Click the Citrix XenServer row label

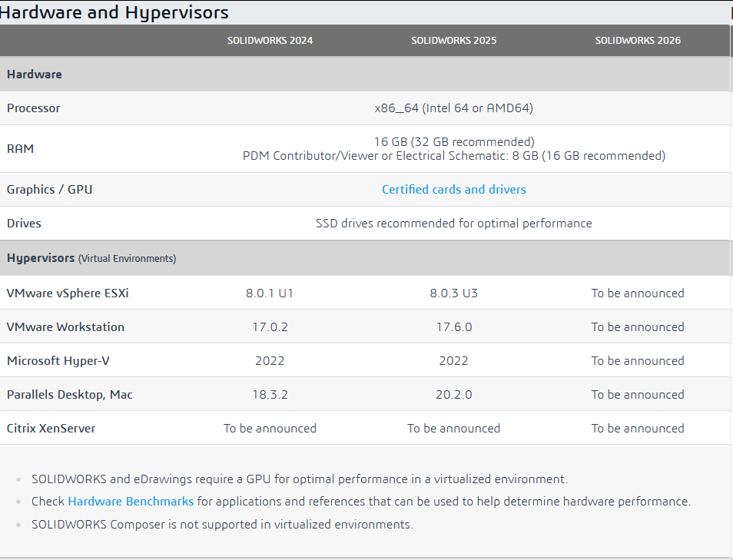pyautogui.click(x=51, y=429)
